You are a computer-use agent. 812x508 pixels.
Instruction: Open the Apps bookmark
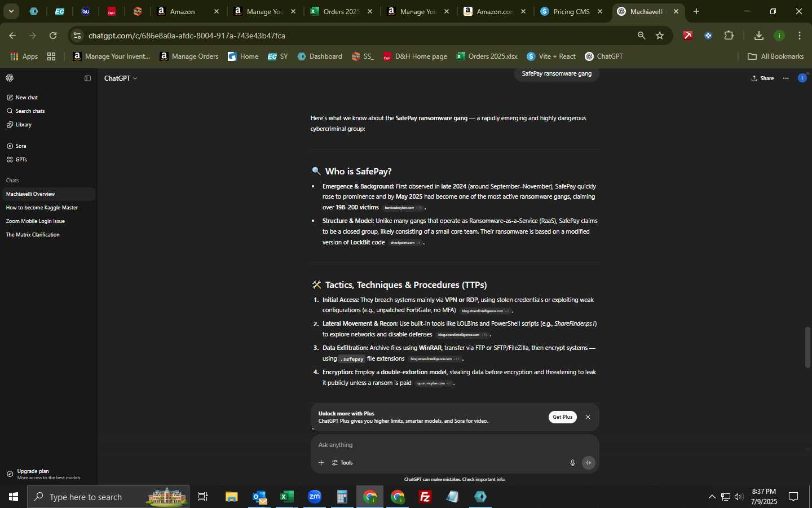pyautogui.click(x=24, y=56)
